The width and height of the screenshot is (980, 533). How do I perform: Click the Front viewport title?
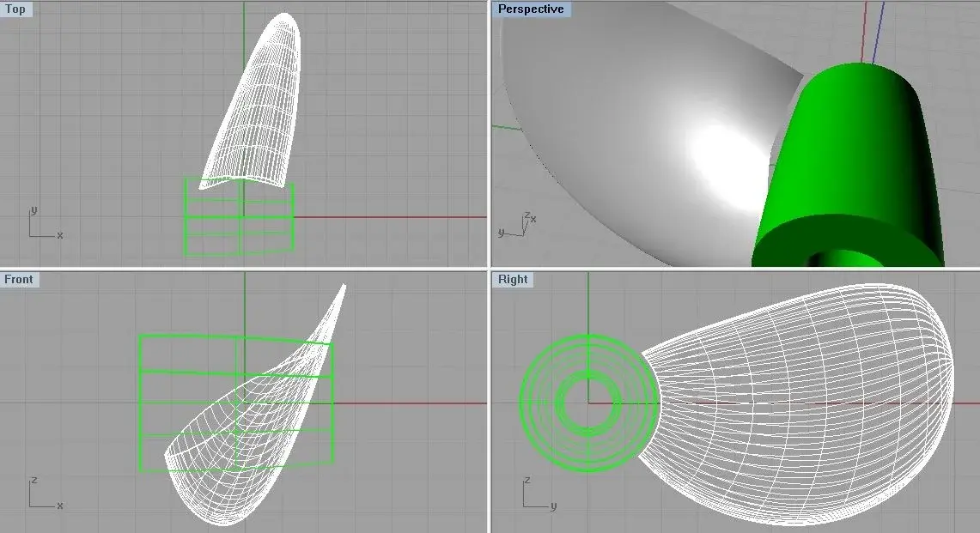(x=19, y=279)
